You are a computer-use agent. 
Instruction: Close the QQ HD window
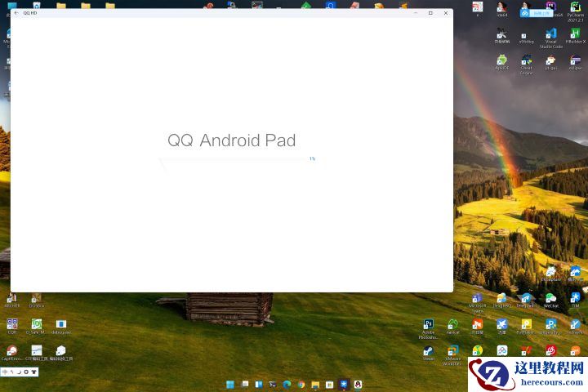click(x=446, y=13)
